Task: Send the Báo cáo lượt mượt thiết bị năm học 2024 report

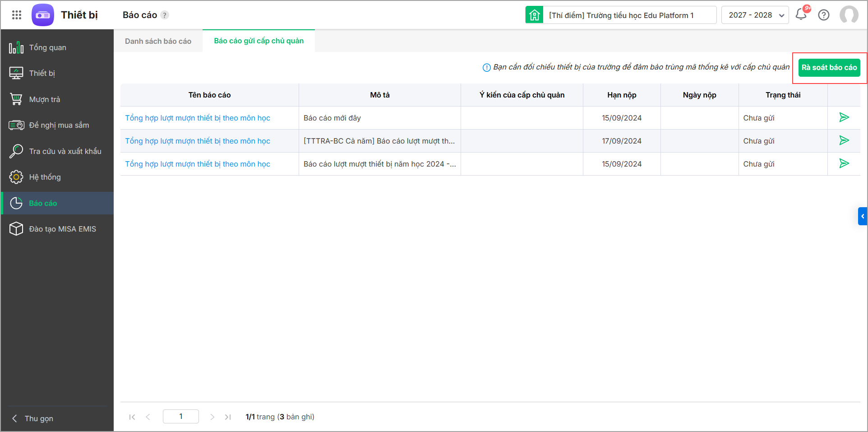Action: [x=844, y=163]
